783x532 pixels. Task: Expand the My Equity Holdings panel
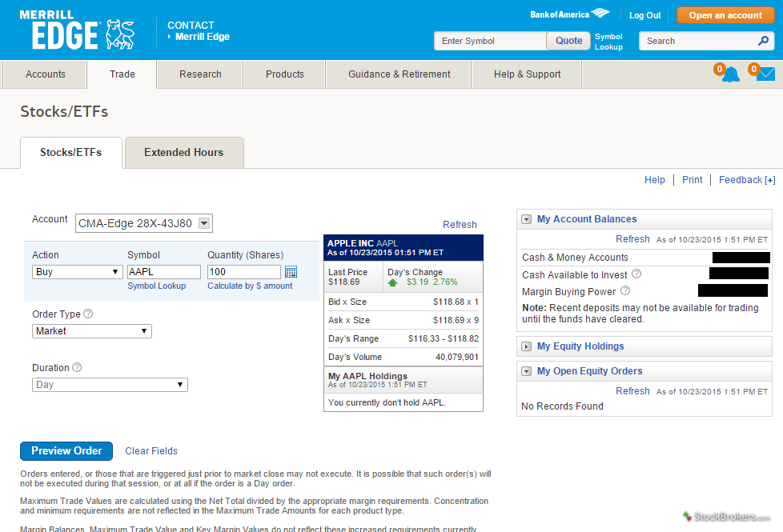click(x=526, y=346)
